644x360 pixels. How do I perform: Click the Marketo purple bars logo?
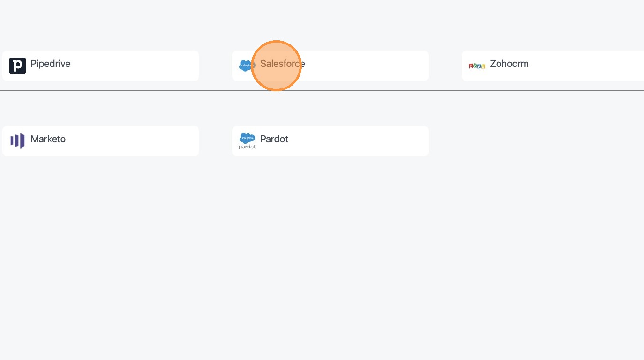[x=17, y=141]
